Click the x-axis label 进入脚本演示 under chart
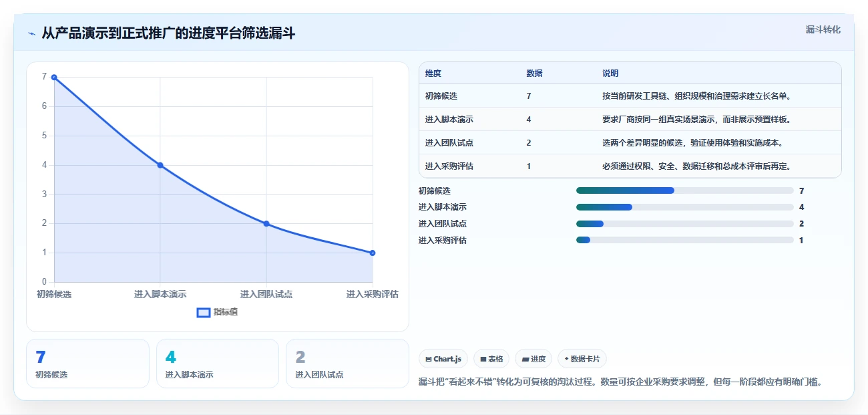Viewport: 868px width, 415px height. [x=160, y=294]
